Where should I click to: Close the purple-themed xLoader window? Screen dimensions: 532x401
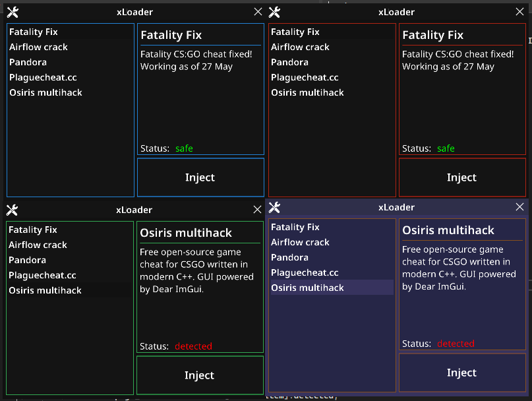click(519, 207)
